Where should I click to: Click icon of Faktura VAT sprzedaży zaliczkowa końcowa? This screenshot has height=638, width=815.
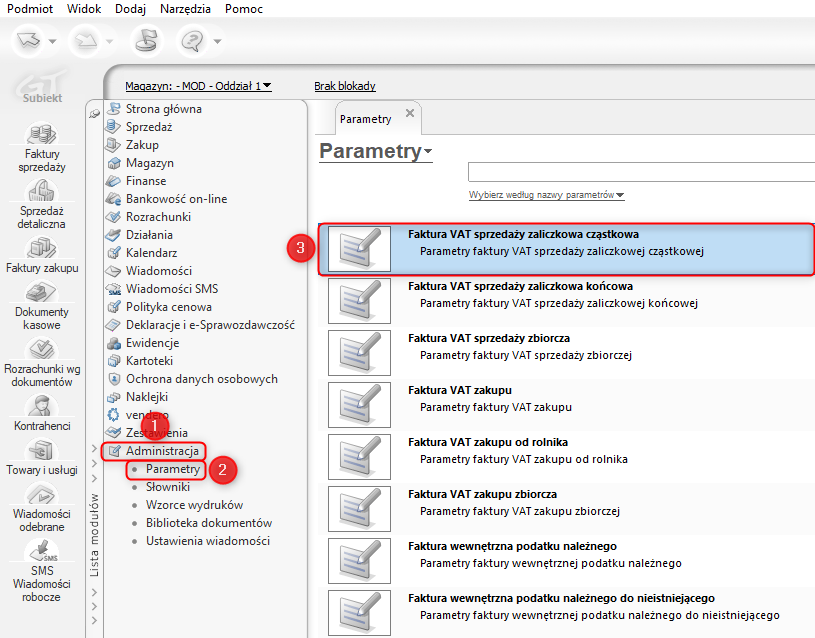click(x=359, y=301)
